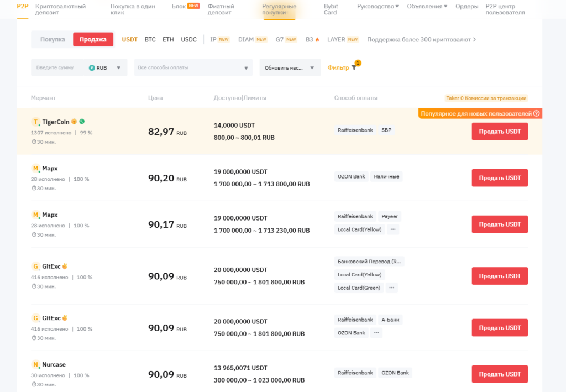Show more payment methods for Mapx 90,17 offer
Image resolution: width=566 pixels, height=392 pixels.
pos(393,229)
